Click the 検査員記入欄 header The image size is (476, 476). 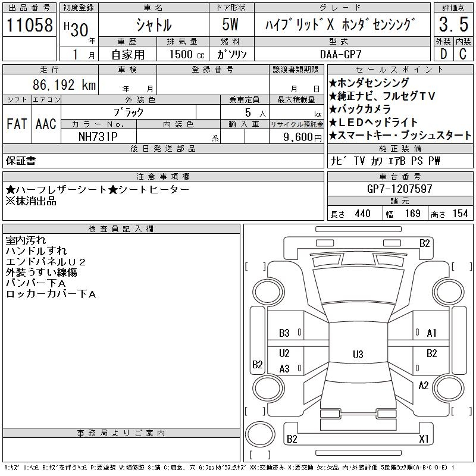121,228
